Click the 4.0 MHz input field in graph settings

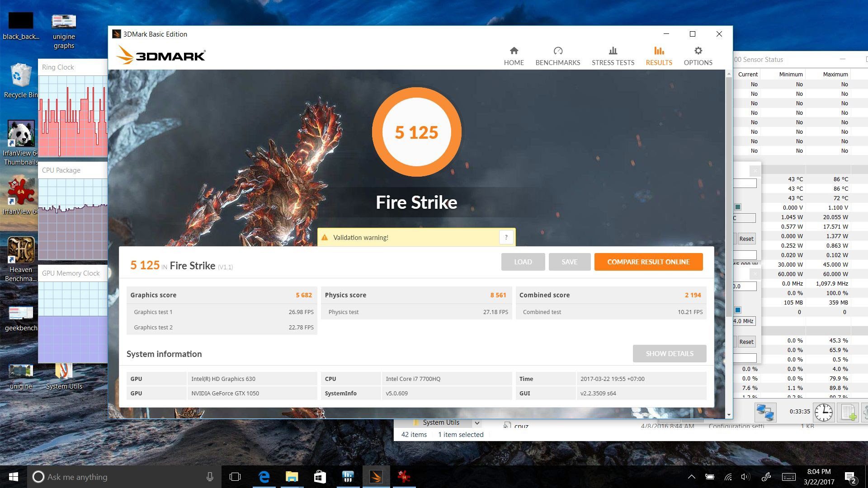[744, 321]
